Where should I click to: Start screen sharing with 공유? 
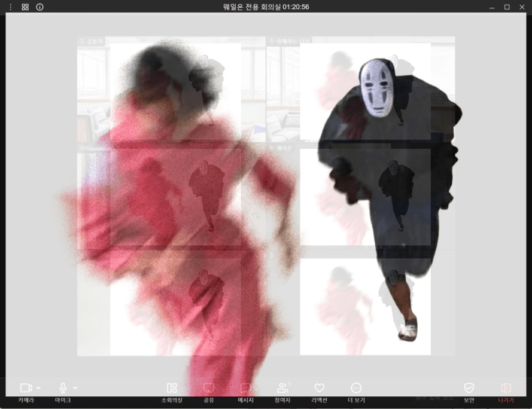pyautogui.click(x=209, y=392)
